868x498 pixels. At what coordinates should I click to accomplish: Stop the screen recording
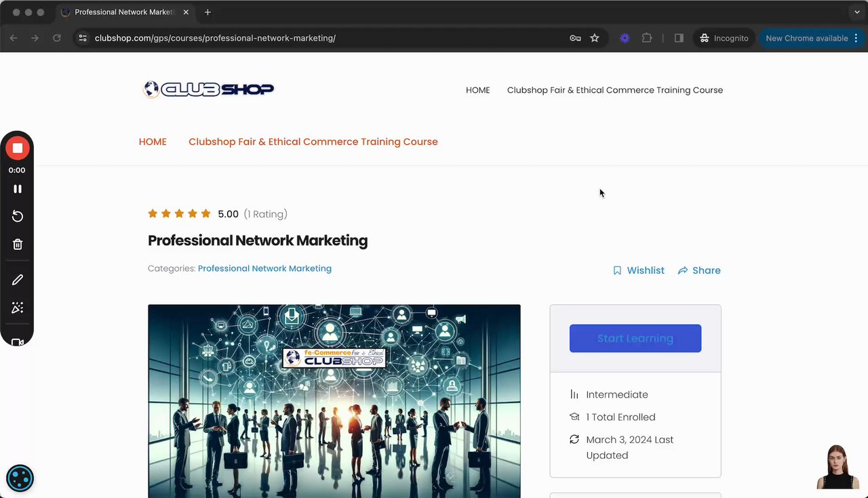(x=18, y=148)
